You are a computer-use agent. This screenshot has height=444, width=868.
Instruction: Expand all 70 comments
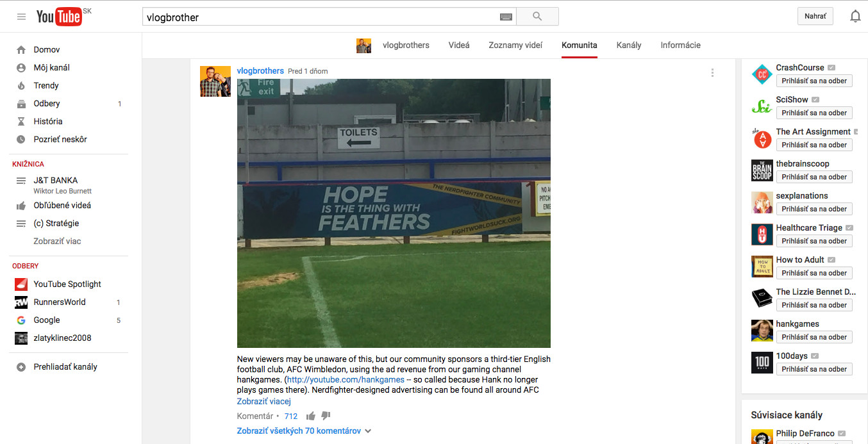pyautogui.click(x=304, y=431)
